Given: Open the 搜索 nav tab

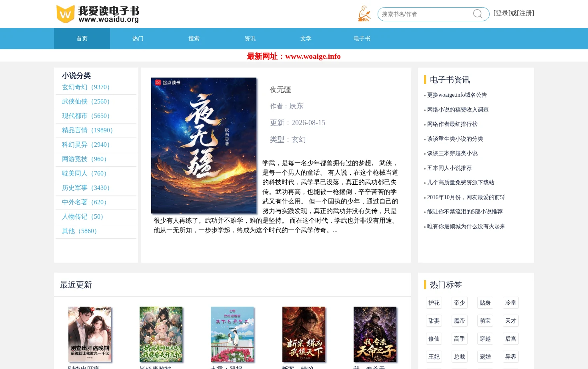Looking at the screenshot, I should 194,38.
